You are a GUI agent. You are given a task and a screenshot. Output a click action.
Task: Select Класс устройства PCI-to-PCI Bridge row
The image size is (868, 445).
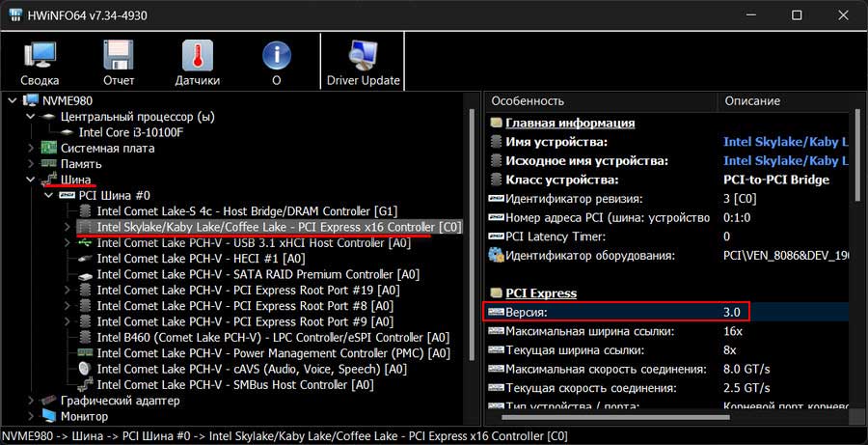[x=666, y=180]
